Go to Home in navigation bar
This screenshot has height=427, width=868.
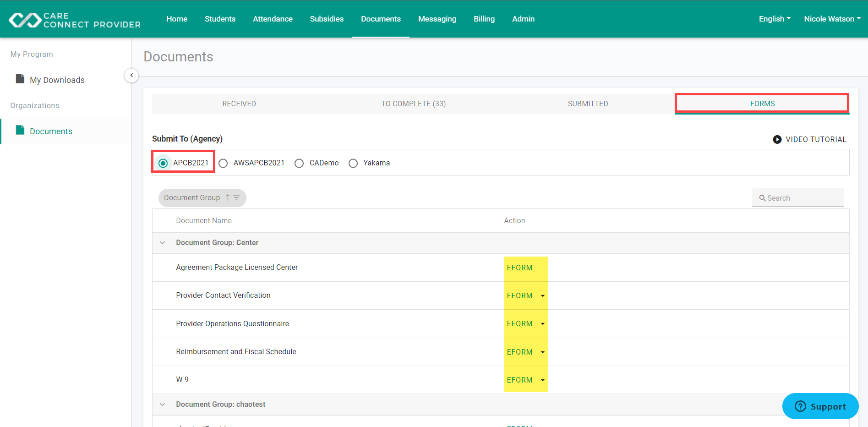pos(177,19)
